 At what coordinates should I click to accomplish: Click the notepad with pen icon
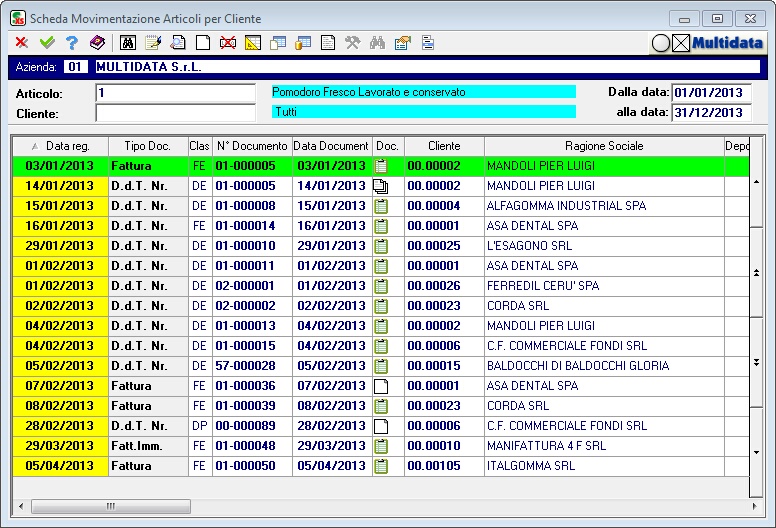coord(153,43)
